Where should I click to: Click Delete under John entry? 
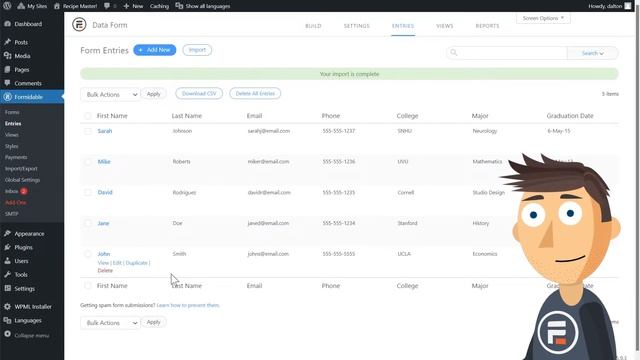[x=105, y=271]
